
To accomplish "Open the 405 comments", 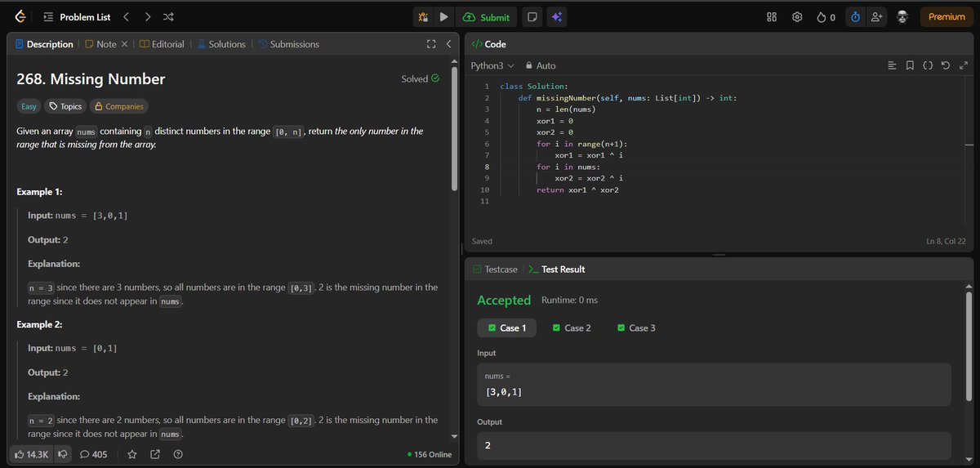I will point(93,454).
